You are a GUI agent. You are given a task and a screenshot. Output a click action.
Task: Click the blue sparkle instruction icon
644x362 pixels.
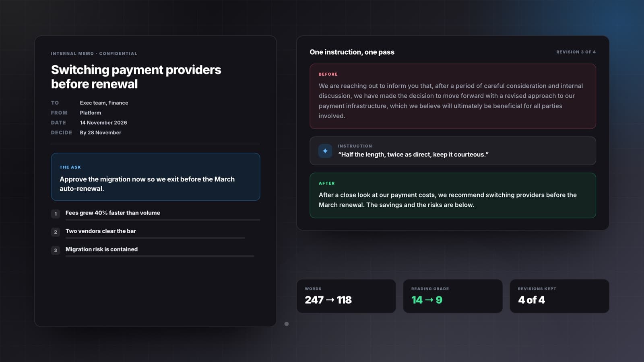[x=325, y=151]
